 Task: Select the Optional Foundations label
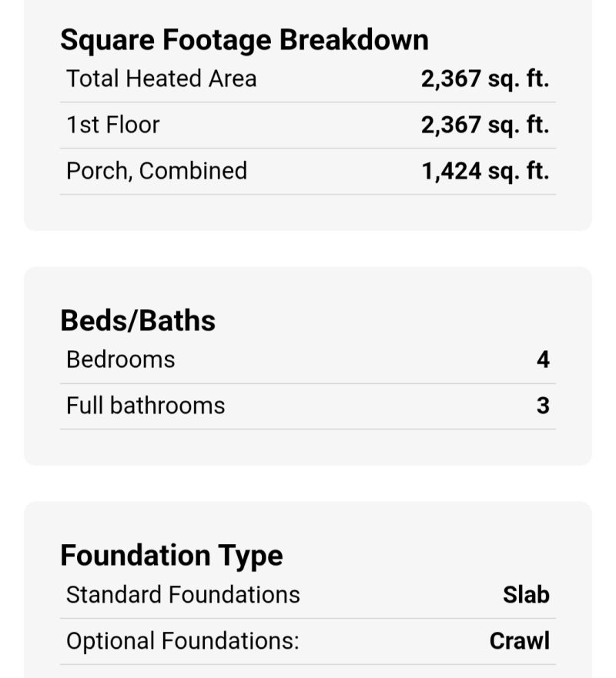tap(182, 641)
